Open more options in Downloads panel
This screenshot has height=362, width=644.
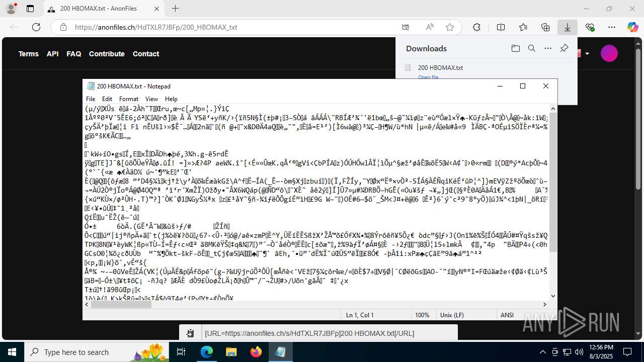point(547,48)
